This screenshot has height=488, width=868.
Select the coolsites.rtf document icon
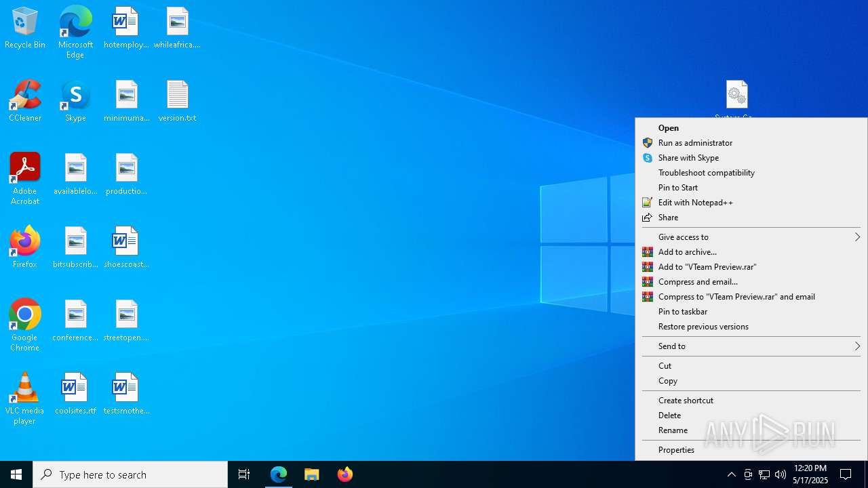[75, 394]
